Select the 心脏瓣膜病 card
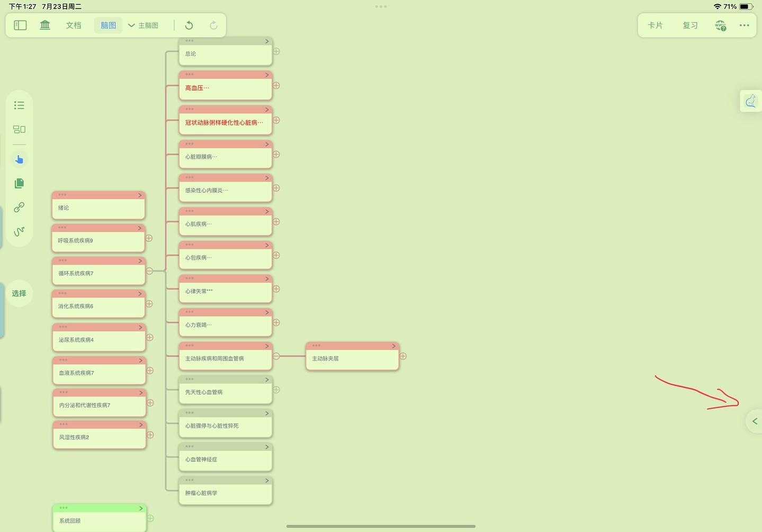 click(226, 155)
